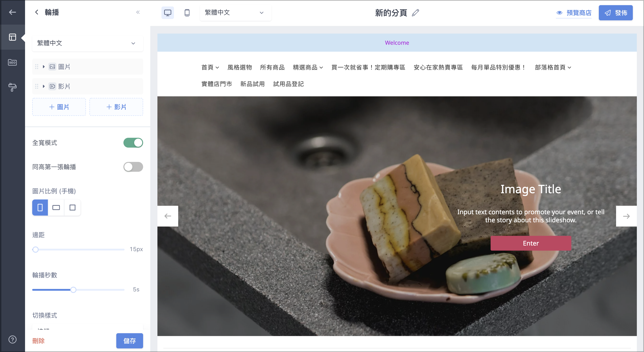This screenshot has height=352, width=644.
Task: Go to next slide with right arrow
Action: (x=626, y=216)
